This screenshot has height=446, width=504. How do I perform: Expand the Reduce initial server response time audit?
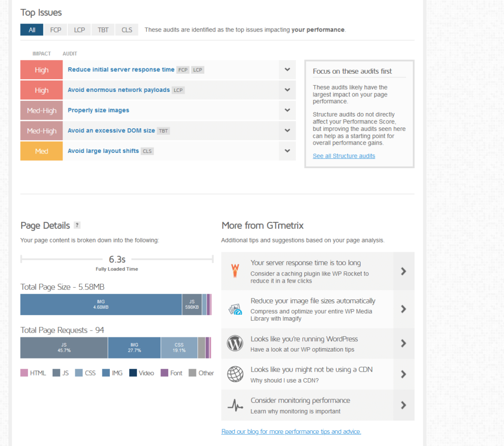(287, 70)
